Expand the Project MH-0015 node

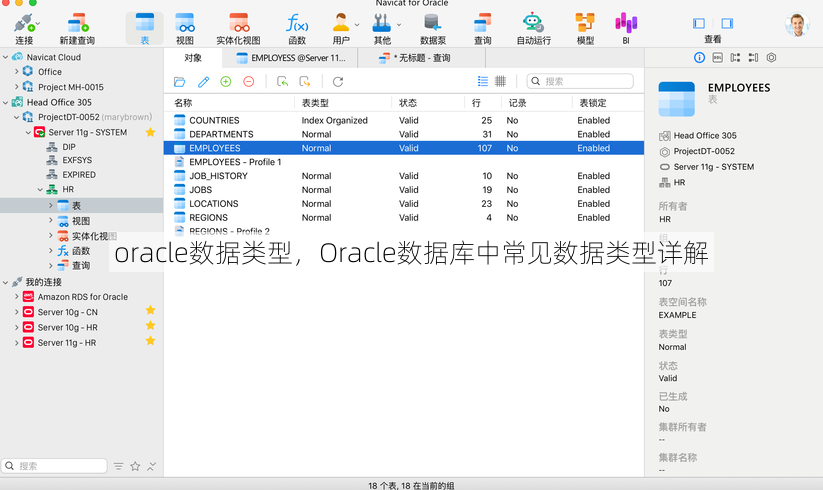point(16,87)
